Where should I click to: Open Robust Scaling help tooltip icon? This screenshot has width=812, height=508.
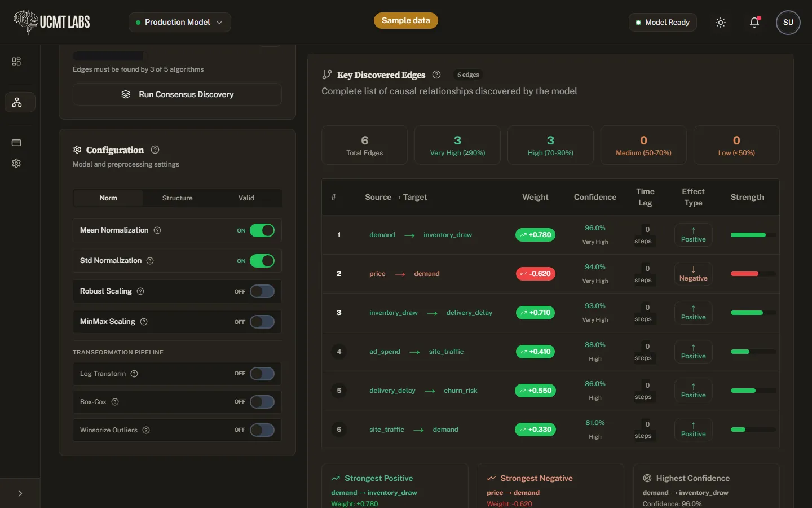pos(140,291)
